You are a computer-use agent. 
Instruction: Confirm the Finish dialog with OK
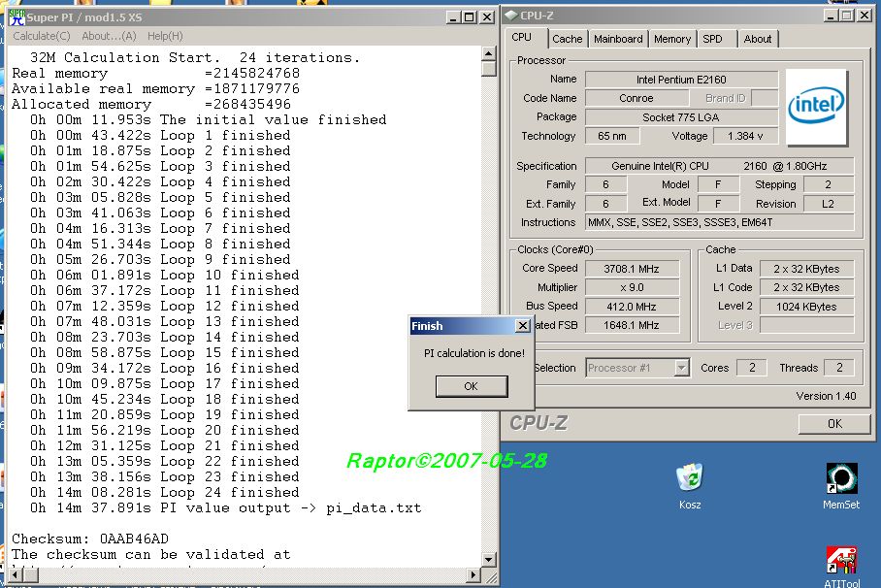click(x=472, y=386)
